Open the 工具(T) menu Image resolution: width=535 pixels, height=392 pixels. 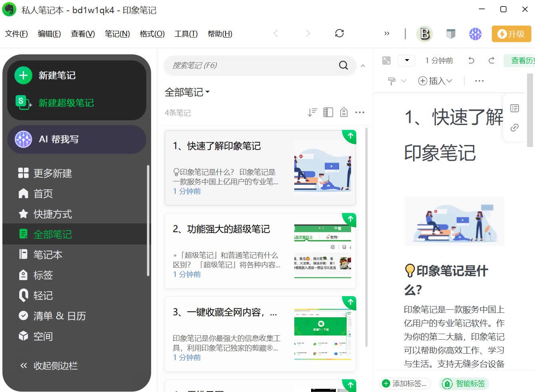186,34
